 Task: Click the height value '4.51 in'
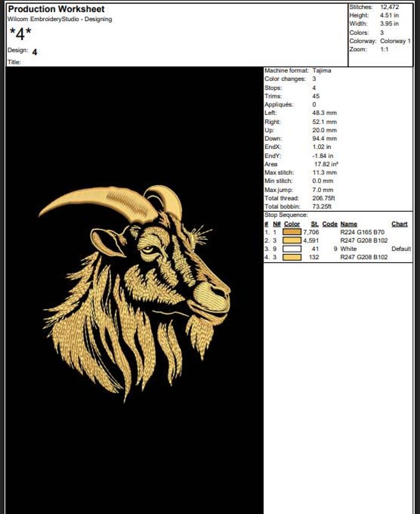[389, 15]
